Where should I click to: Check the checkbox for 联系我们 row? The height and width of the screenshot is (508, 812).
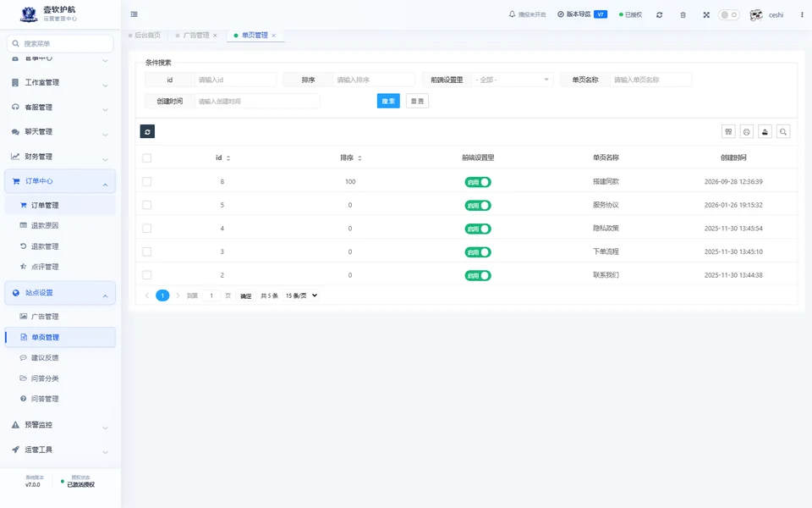click(147, 274)
